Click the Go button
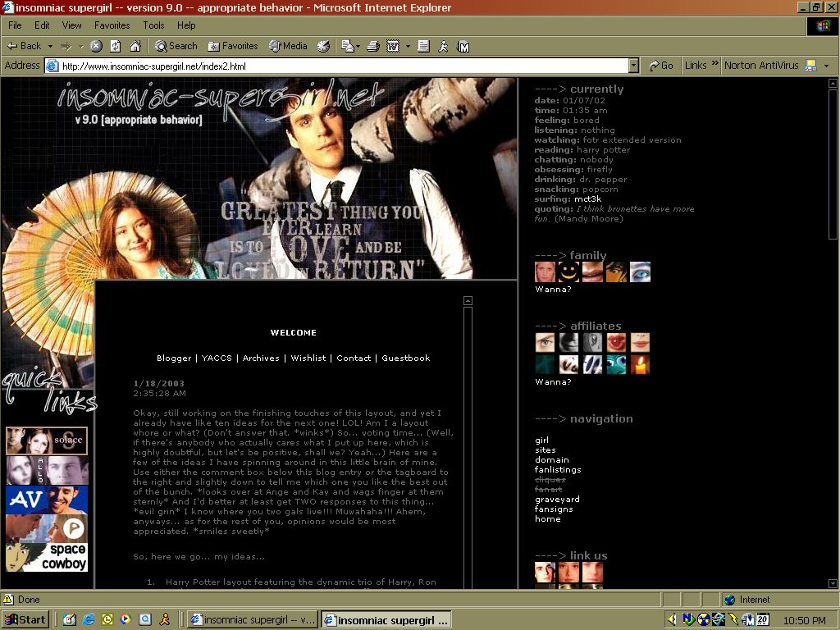 [x=660, y=66]
